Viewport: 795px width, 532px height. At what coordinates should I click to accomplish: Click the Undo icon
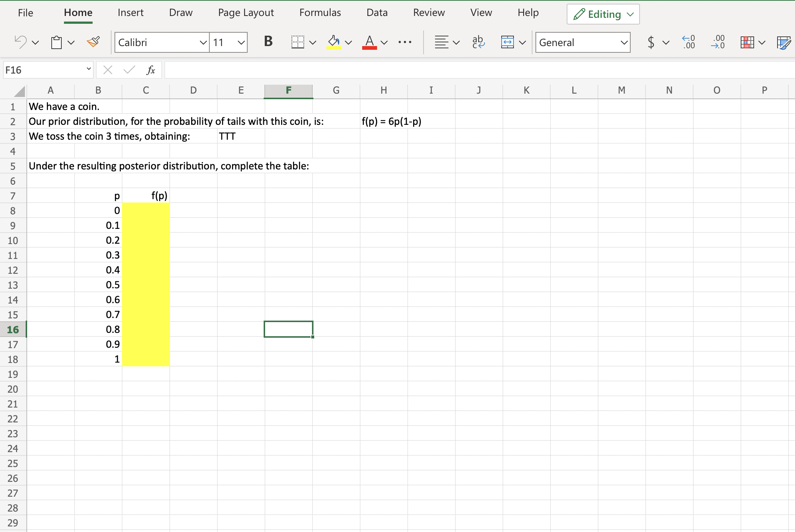pyautogui.click(x=20, y=42)
